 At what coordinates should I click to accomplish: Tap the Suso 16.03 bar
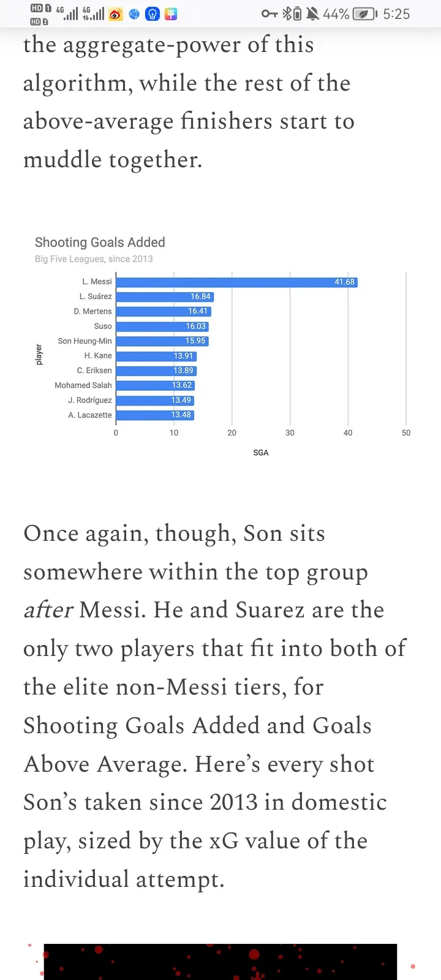(x=162, y=326)
